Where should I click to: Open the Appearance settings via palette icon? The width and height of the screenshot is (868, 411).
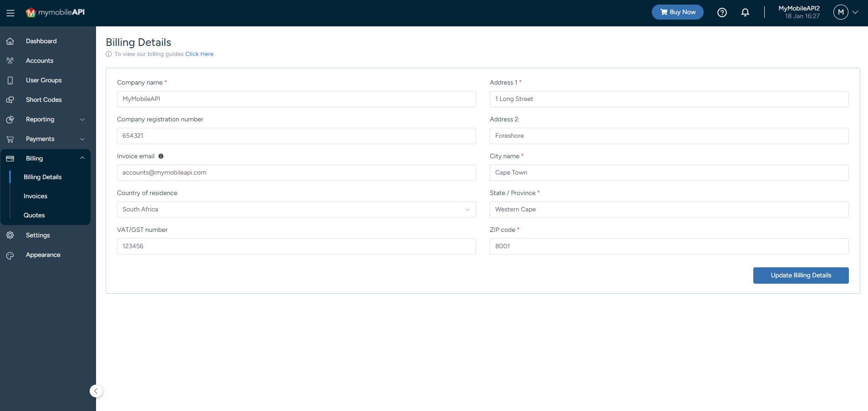(10, 255)
